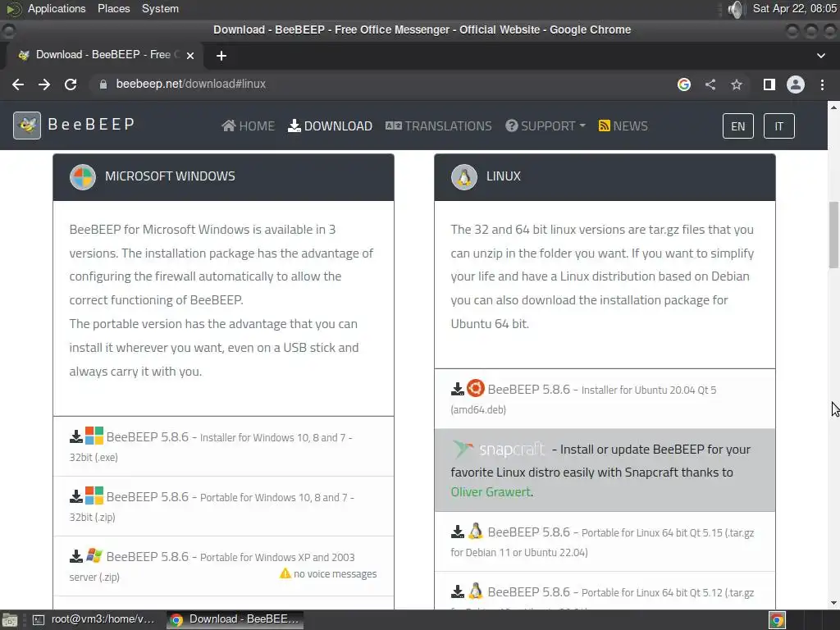Open the Places menu in the top panel
The image size is (840, 630).
[x=113, y=8]
